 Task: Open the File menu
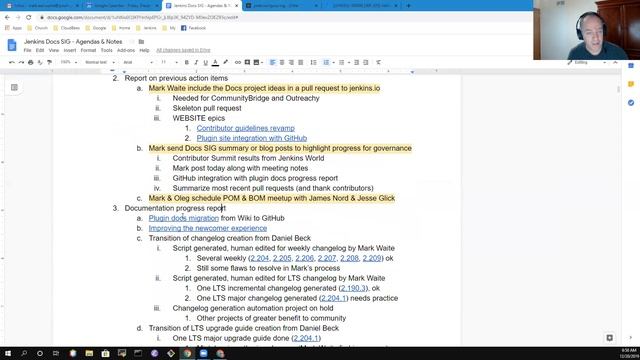click(27, 50)
